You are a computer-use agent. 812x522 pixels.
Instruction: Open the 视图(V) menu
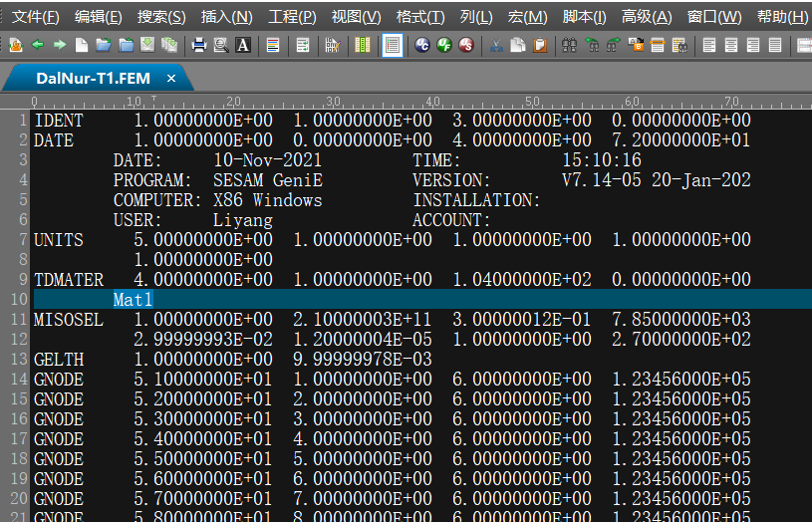(x=357, y=17)
